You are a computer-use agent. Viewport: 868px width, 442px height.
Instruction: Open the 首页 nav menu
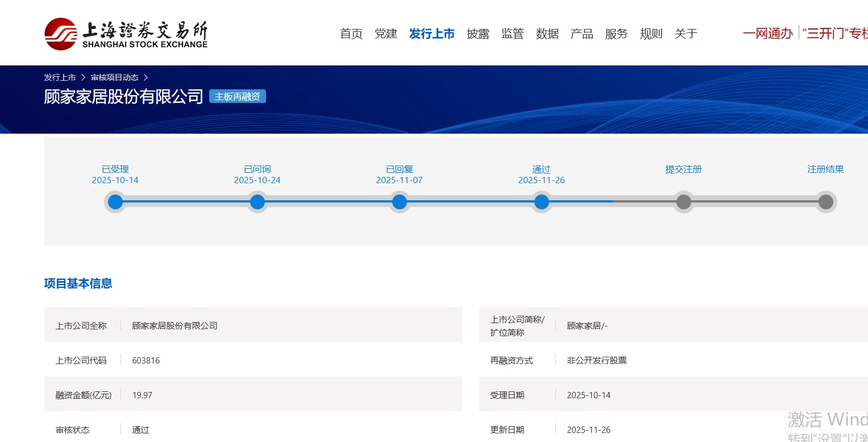[351, 34]
